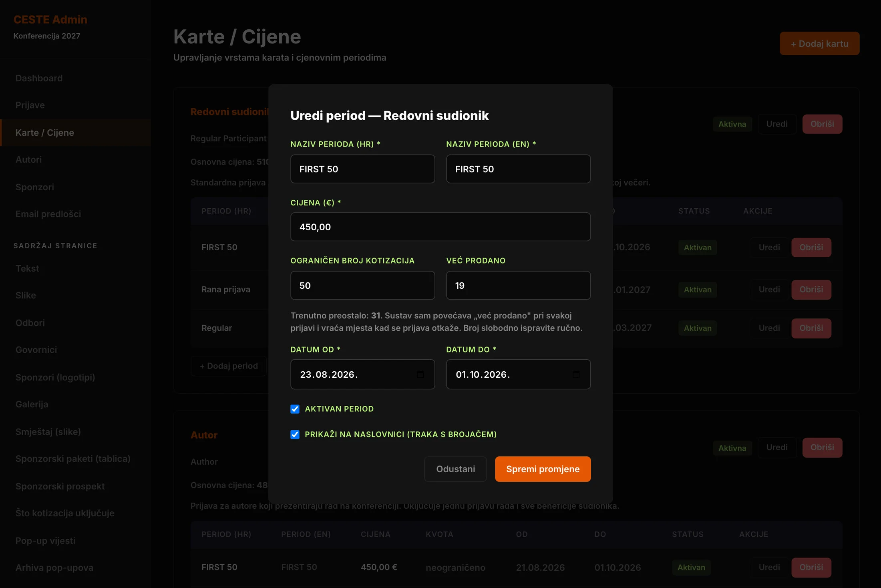The image size is (881, 588).
Task: Open Sponzori sidebar item
Action: click(x=34, y=187)
